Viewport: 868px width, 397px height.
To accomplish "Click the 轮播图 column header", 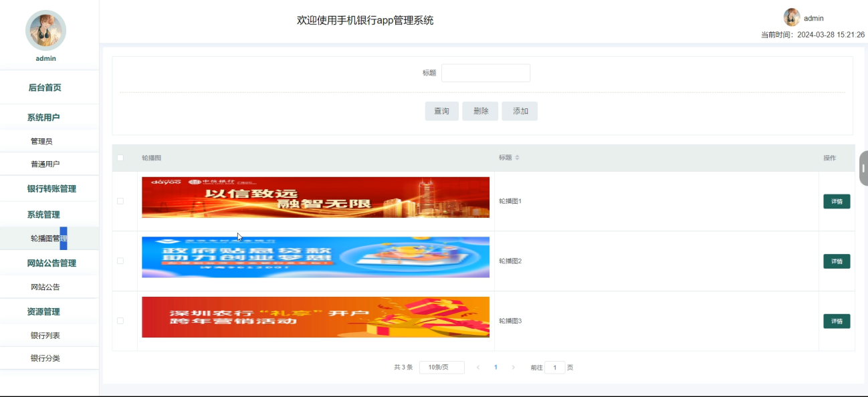I will coord(151,158).
